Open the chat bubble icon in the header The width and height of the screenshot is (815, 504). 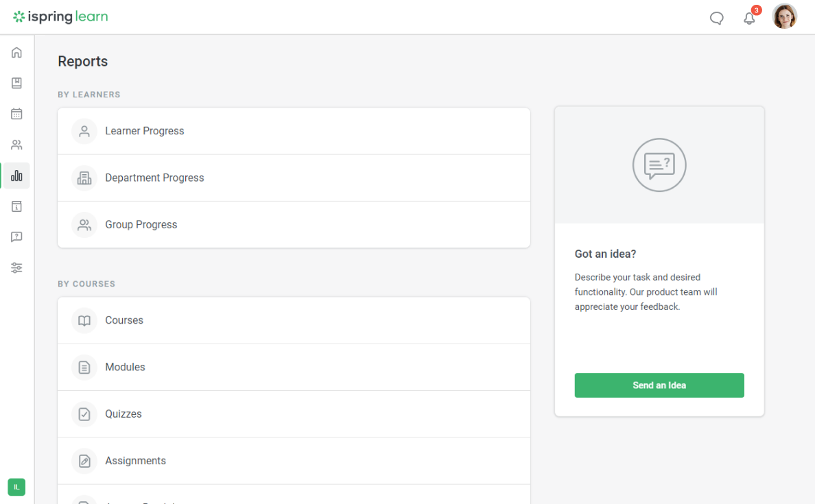pyautogui.click(x=717, y=19)
